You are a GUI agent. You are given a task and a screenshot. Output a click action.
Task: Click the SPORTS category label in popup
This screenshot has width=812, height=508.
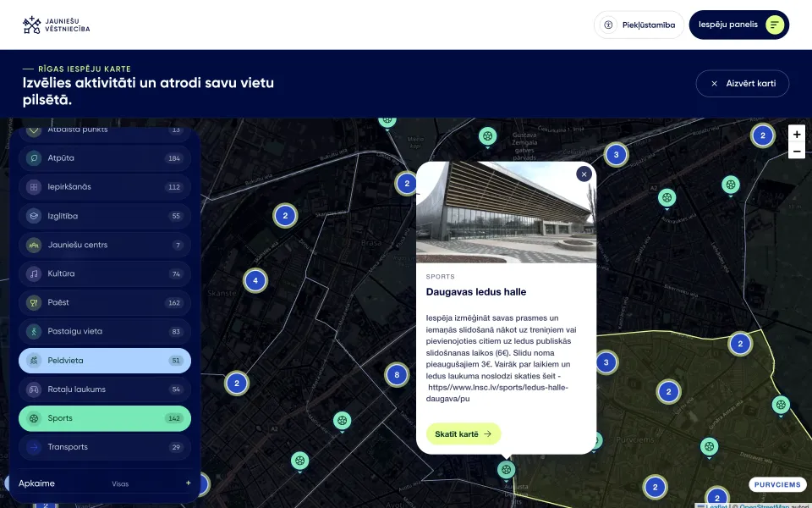[440, 276]
